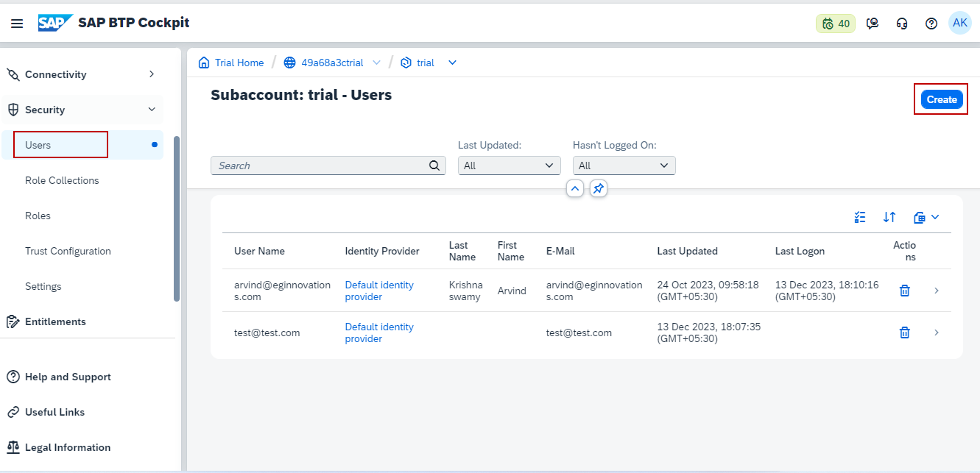Open Default identity provider link for test@test.com

pos(379,332)
